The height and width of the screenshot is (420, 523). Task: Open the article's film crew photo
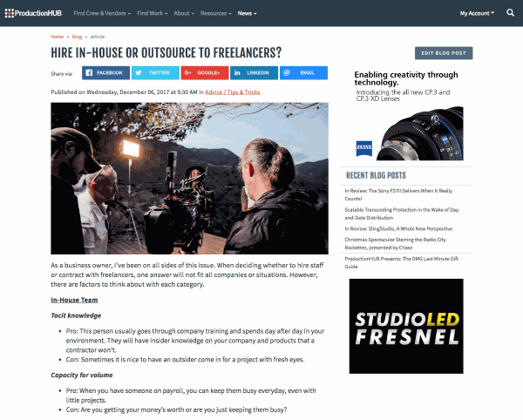(189, 179)
